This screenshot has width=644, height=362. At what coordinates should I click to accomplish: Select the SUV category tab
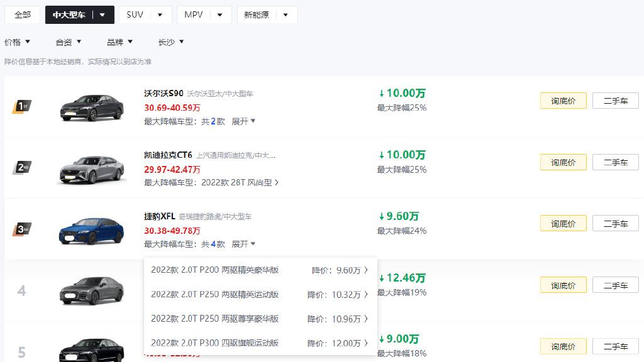[x=135, y=15]
